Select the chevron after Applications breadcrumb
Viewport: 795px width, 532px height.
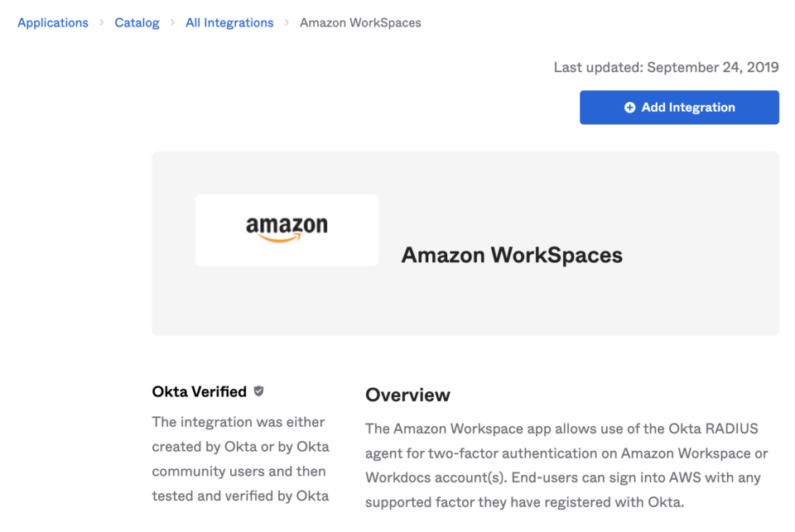point(100,22)
